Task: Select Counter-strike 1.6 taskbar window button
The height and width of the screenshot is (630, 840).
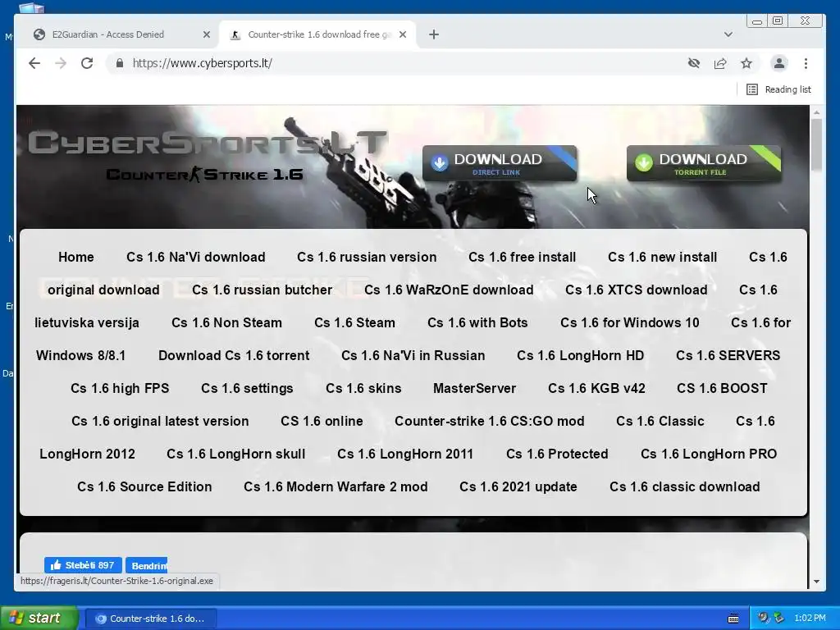Action: (151, 619)
